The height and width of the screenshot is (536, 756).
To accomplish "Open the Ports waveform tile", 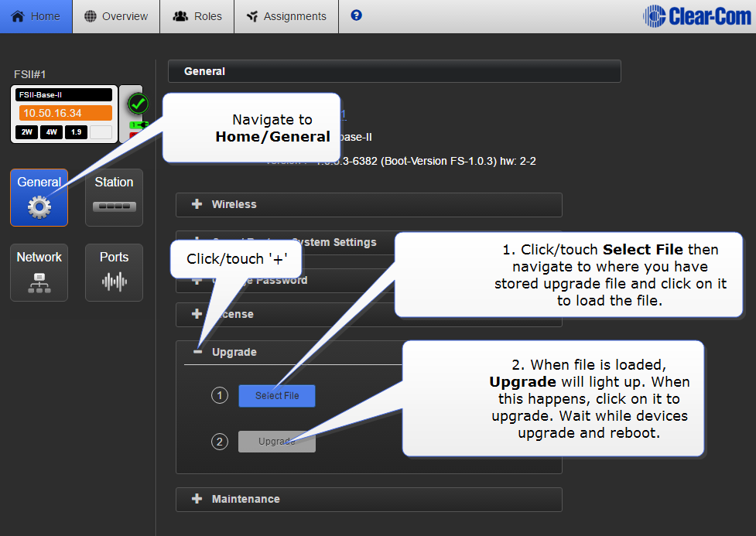I will [114, 272].
